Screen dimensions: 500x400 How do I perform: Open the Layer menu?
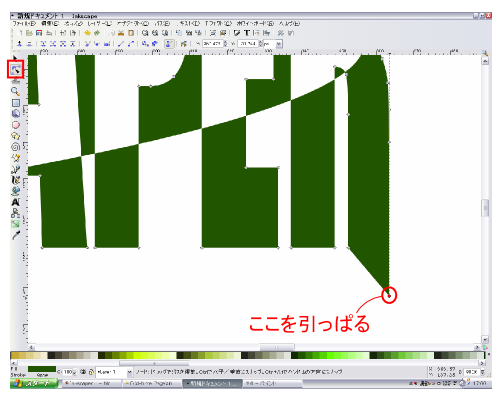click(99, 23)
